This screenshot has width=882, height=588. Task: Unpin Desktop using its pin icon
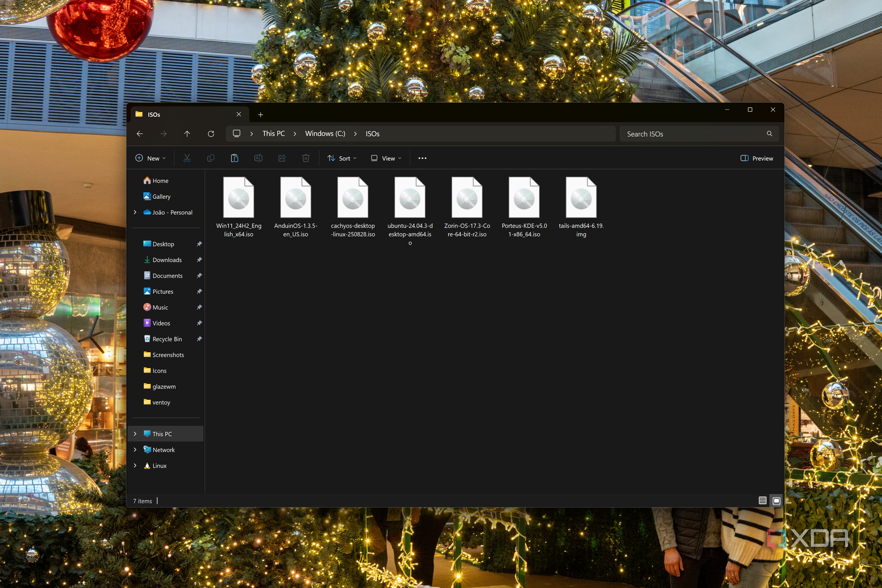click(199, 244)
